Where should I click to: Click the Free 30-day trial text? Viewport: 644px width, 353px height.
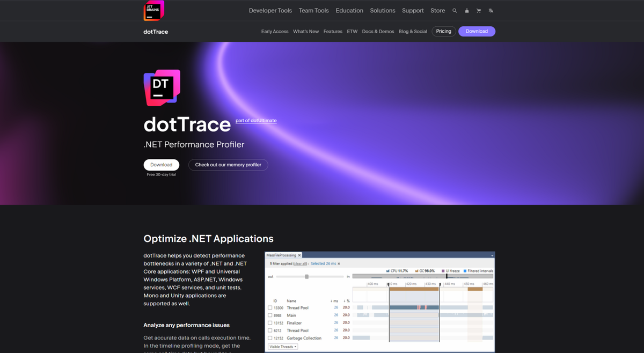pyautogui.click(x=162, y=175)
